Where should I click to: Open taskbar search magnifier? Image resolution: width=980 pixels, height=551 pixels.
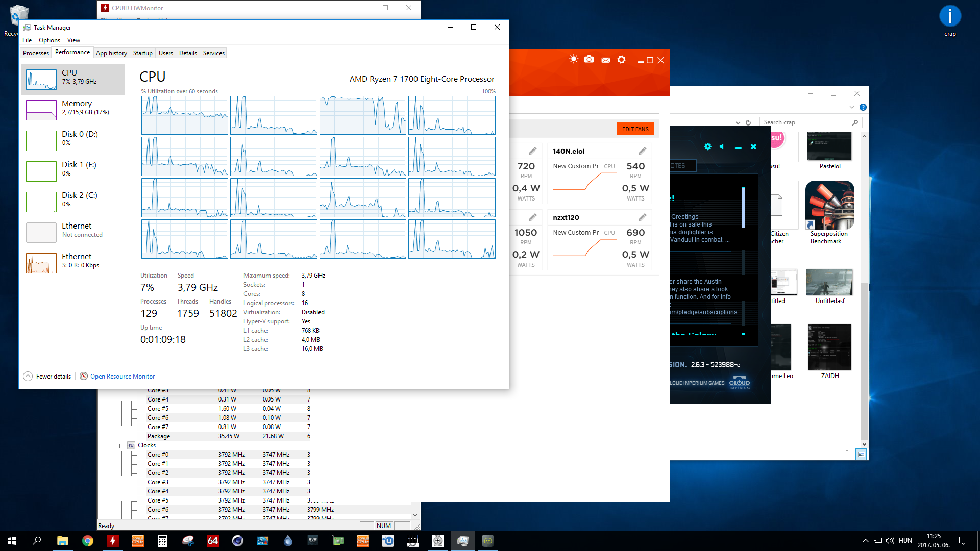coord(37,541)
